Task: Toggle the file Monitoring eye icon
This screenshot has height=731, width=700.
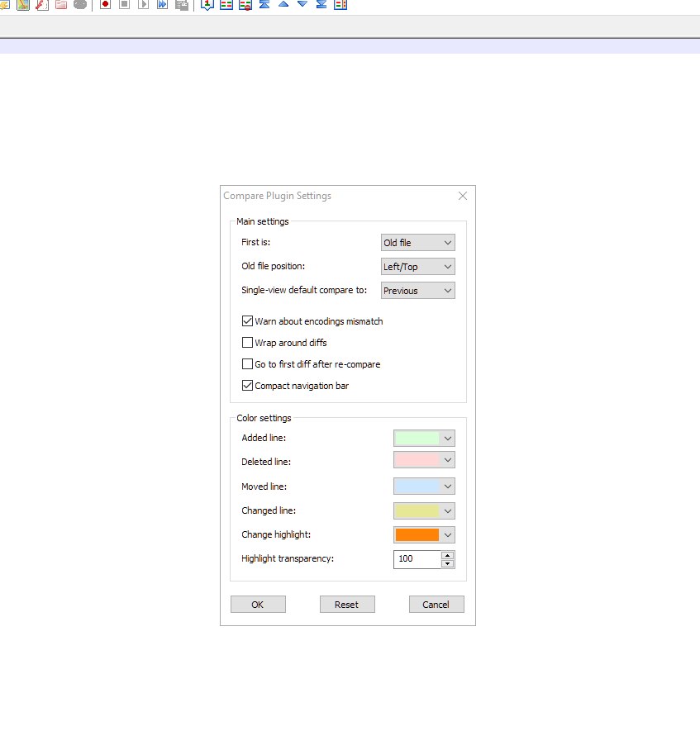Action: [80, 5]
